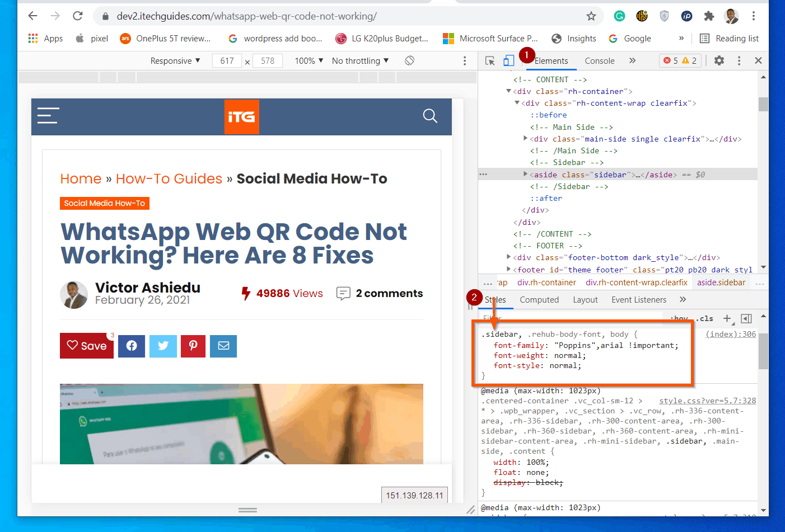The image size is (785, 532).
Task: Collapse the rh-container div node
Action: click(x=509, y=91)
